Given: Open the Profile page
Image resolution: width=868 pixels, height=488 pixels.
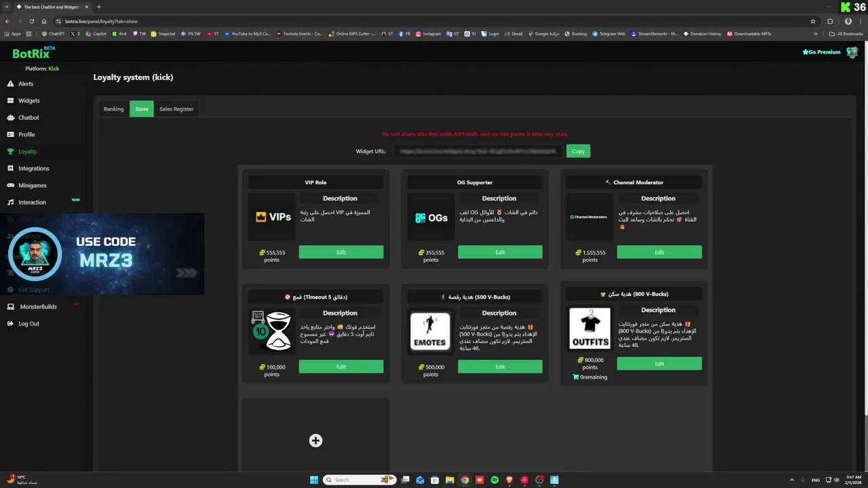Looking at the screenshot, I should coord(26,134).
